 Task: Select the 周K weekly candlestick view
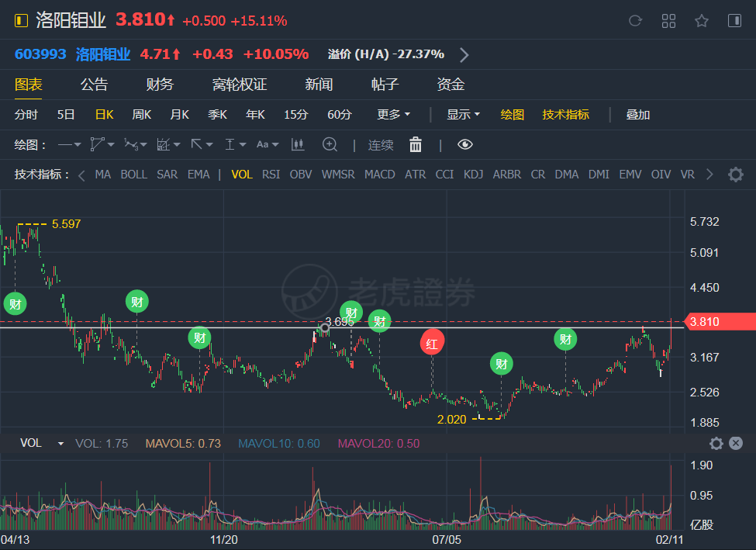click(142, 115)
